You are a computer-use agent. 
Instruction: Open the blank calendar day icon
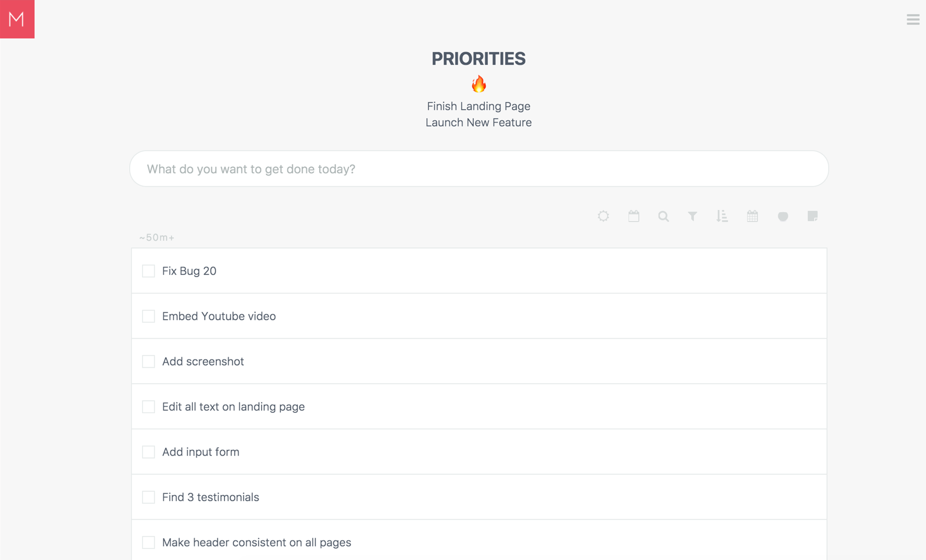[x=633, y=216]
